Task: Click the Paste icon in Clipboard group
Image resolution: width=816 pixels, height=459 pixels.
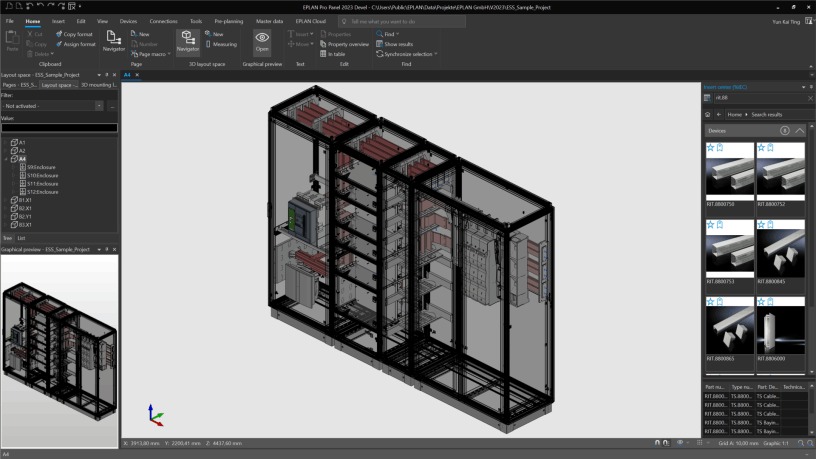Action: [x=12, y=37]
